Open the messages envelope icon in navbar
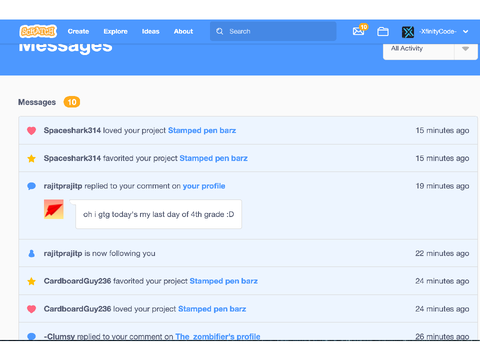480x360 pixels. pyautogui.click(x=358, y=31)
